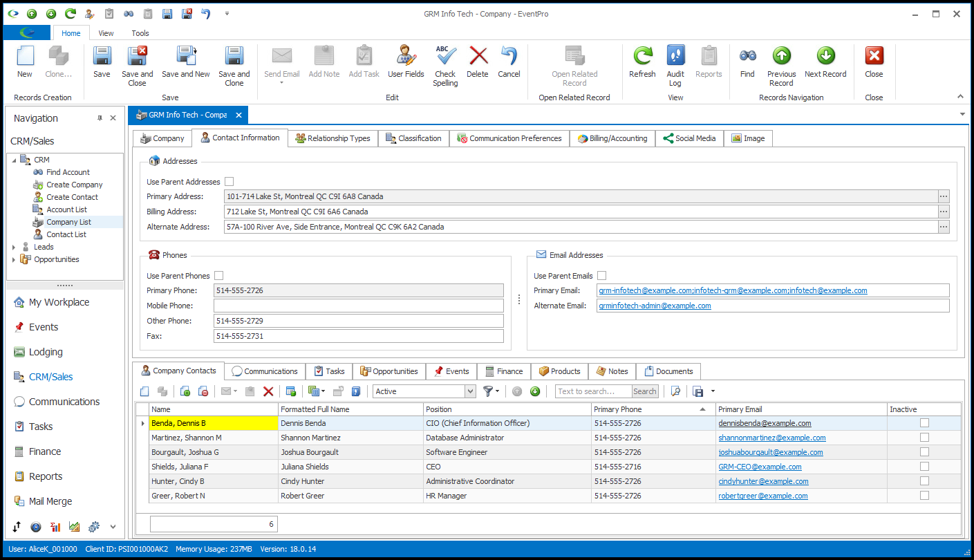Switch to the Tools ribbon tab

click(140, 33)
